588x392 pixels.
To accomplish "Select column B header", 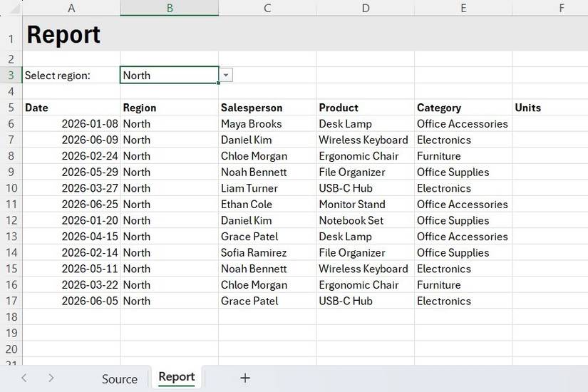I will click(170, 8).
